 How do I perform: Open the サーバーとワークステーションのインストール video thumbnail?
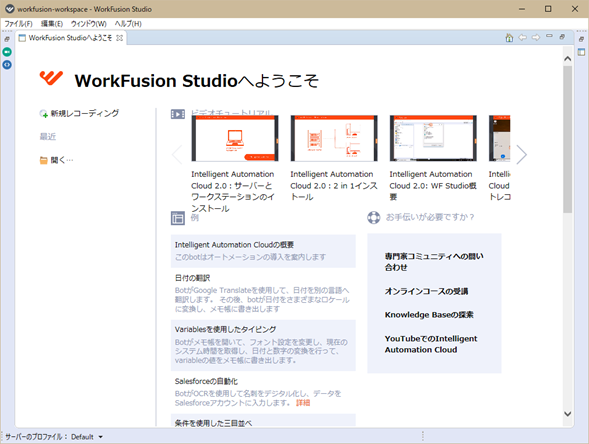[x=235, y=138]
